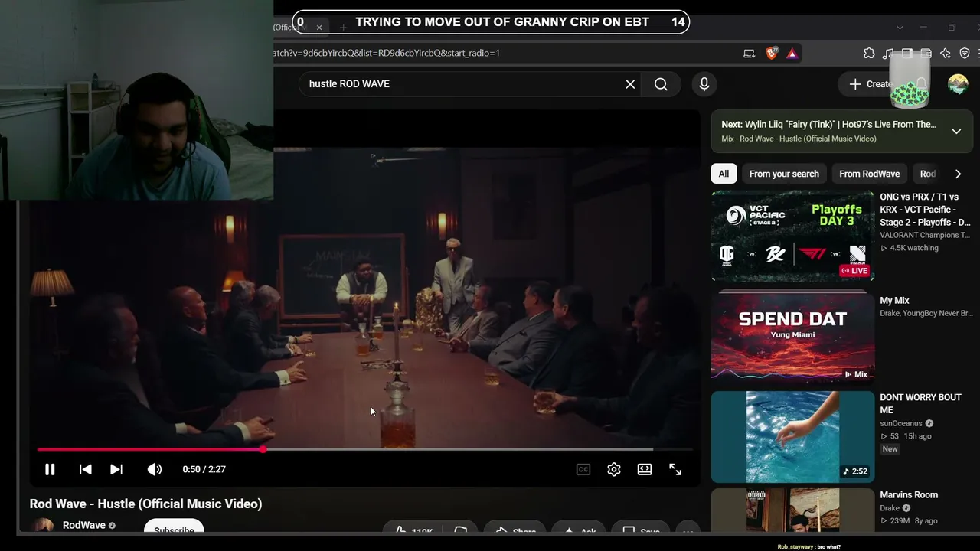
Task: Click the 'Rod Wave - Hustle (Official Music Video)' title
Action: point(145,504)
